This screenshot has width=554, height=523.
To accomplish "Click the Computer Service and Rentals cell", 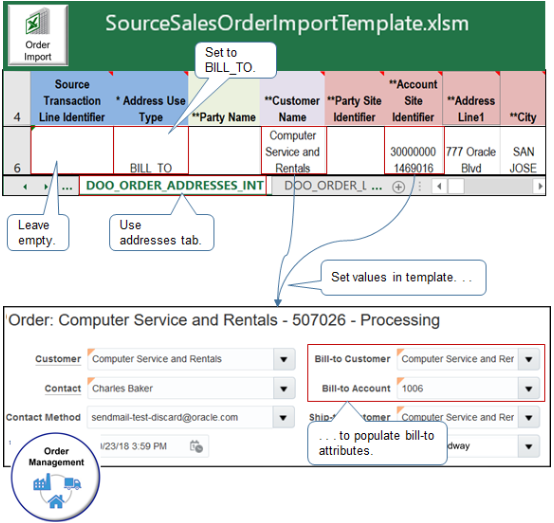I will [x=293, y=150].
